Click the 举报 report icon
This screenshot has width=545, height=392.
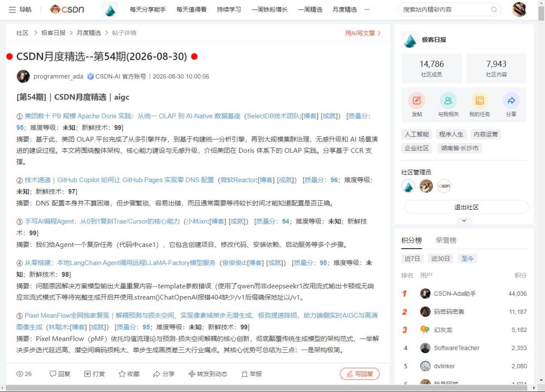tap(244, 374)
